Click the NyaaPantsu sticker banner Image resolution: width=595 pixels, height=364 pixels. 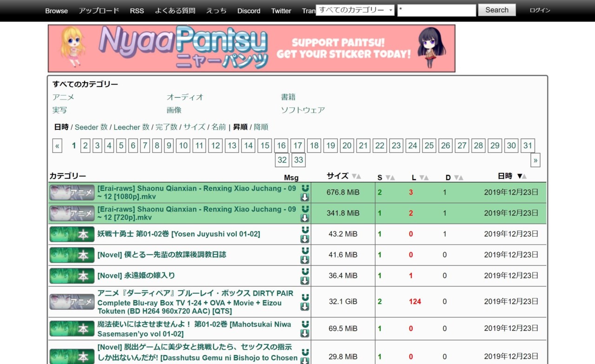point(251,48)
